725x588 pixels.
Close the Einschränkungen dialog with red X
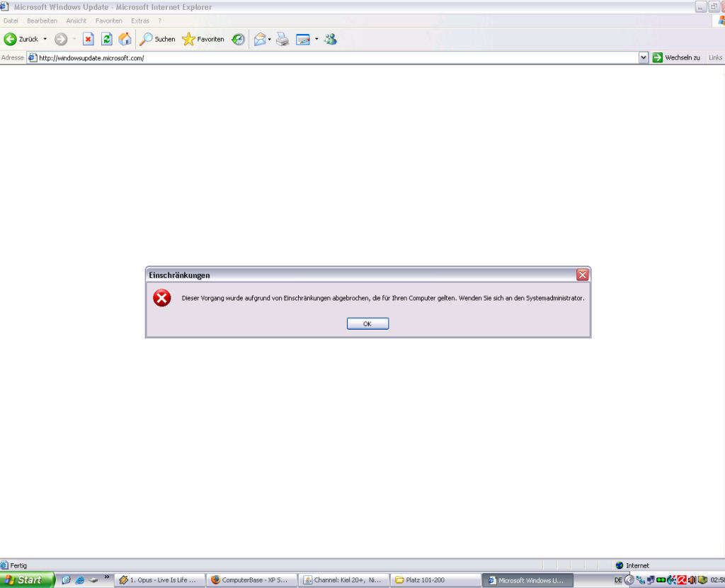tap(582, 275)
